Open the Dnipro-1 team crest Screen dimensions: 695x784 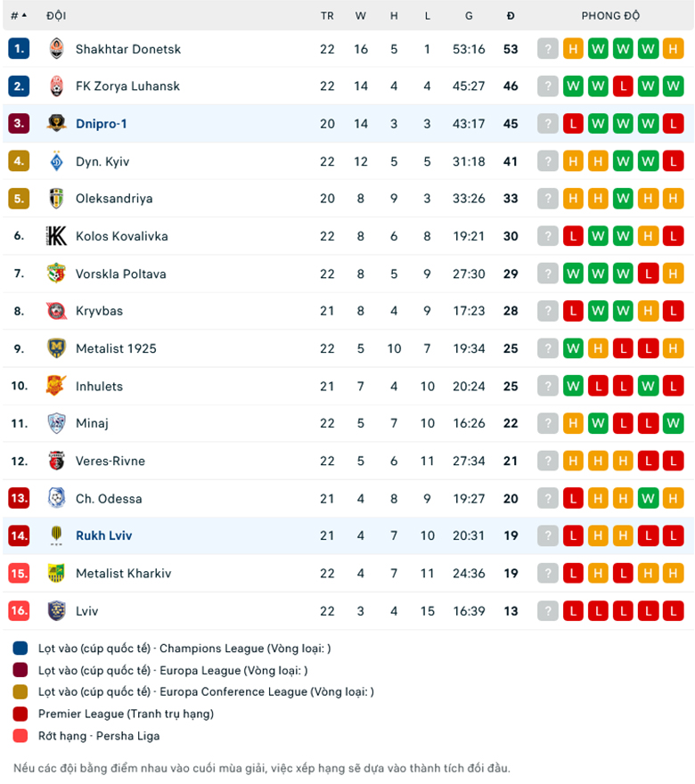pos(56,124)
